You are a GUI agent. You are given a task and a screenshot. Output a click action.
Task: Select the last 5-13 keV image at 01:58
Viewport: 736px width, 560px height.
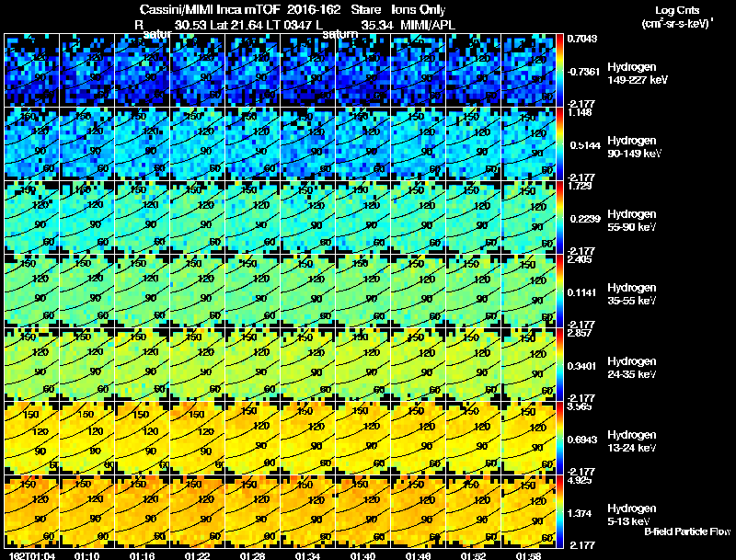pos(528,511)
